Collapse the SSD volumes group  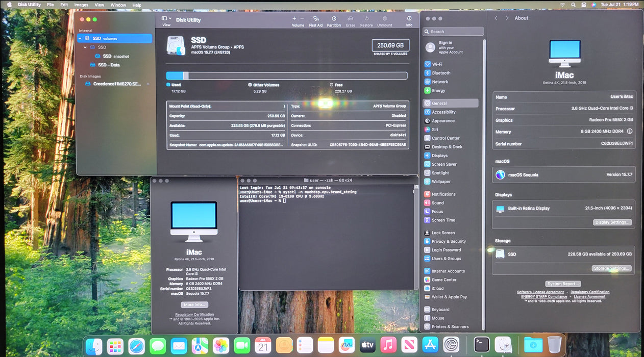click(80, 38)
